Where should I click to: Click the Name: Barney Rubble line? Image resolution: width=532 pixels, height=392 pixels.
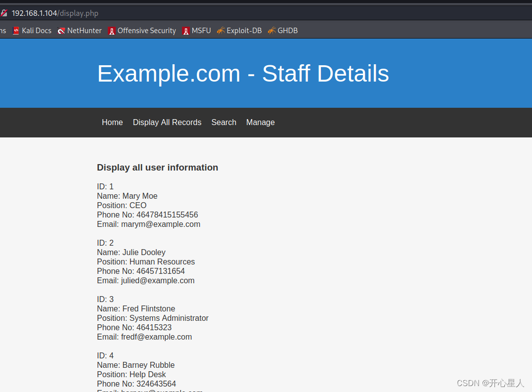pos(135,365)
